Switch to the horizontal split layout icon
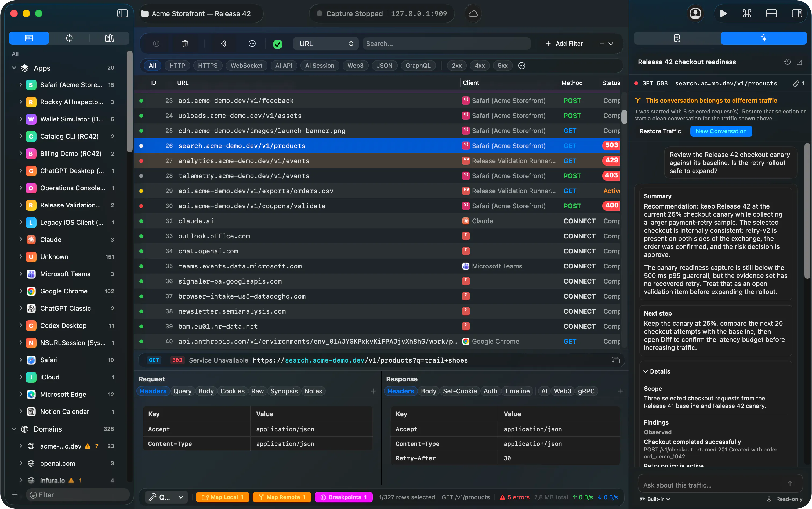 coord(771,13)
